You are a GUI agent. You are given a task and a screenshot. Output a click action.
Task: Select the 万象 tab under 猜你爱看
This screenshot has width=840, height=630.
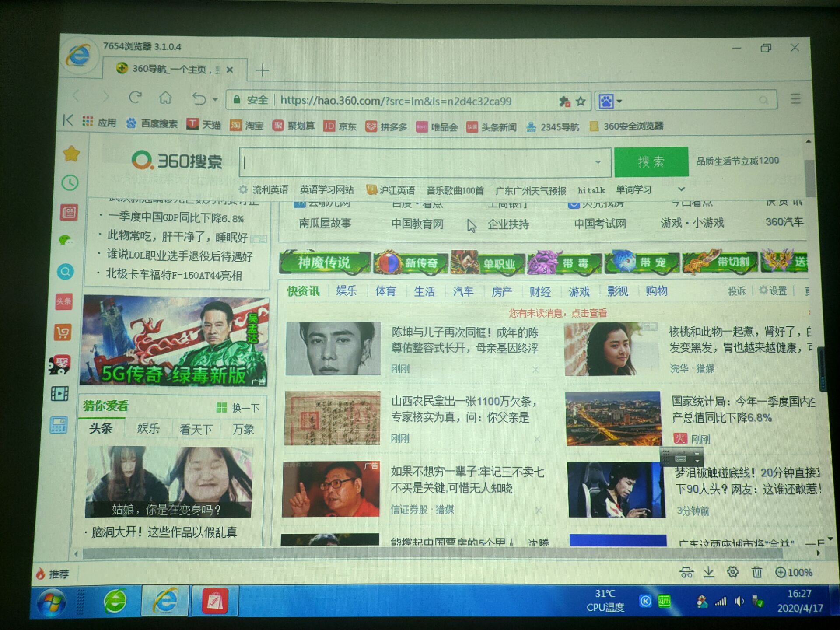click(x=243, y=429)
